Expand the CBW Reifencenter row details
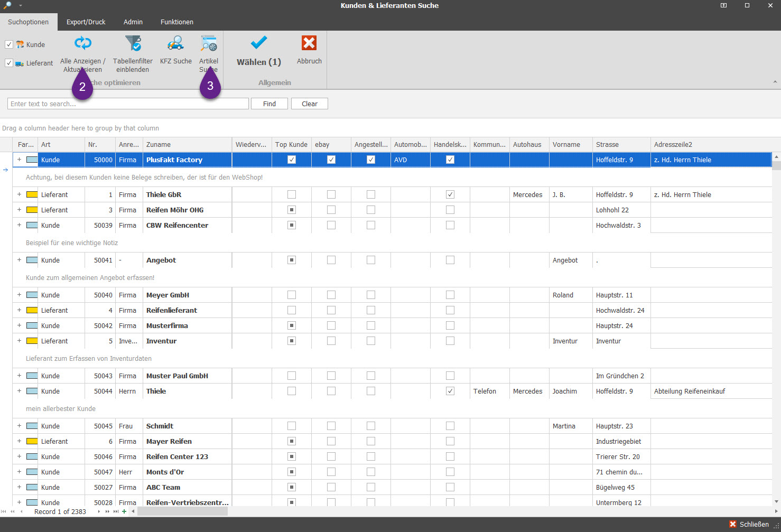The width and height of the screenshot is (781, 532). (19, 225)
